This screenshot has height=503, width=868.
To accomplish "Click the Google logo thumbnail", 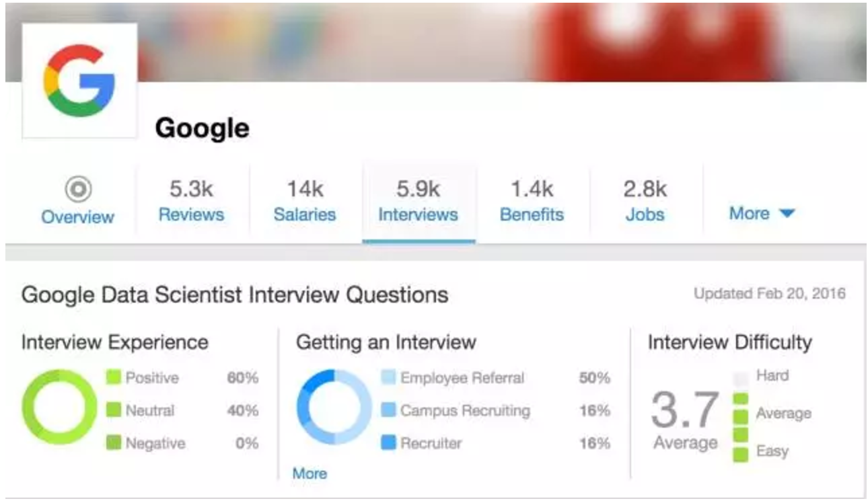I will (x=79, y=81).
